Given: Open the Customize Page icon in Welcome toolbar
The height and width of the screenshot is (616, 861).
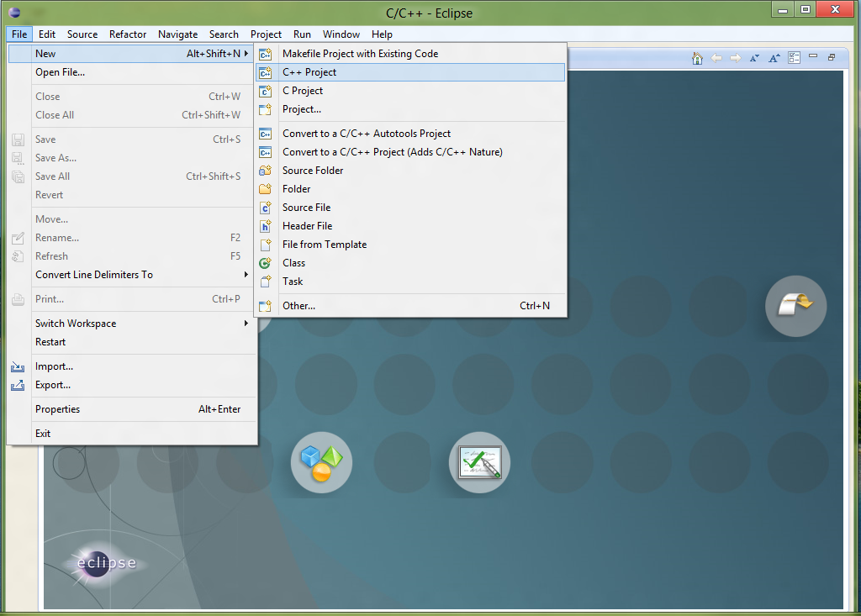Looking at the screenshot, I should tap(794, 58).
